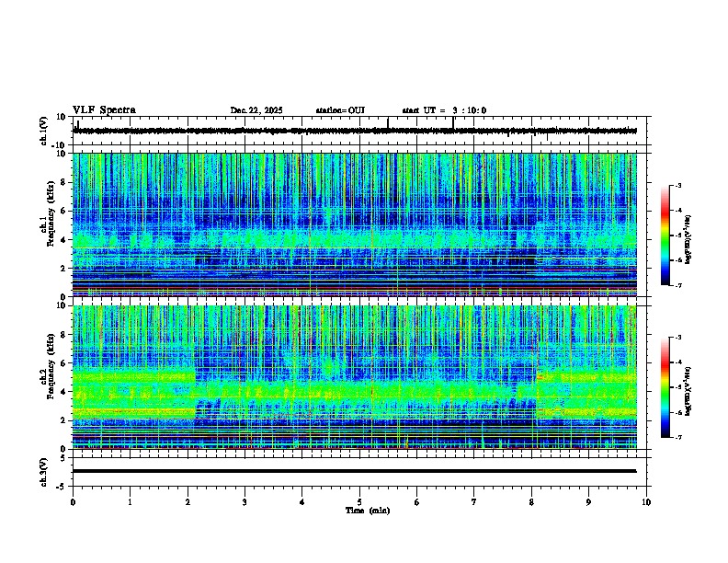Image resolution: width=728 pixels, height=563 pixels.
Task: Click tick label '4' on the Time axis
Action: pyautogui.click(x=302, y=502)
